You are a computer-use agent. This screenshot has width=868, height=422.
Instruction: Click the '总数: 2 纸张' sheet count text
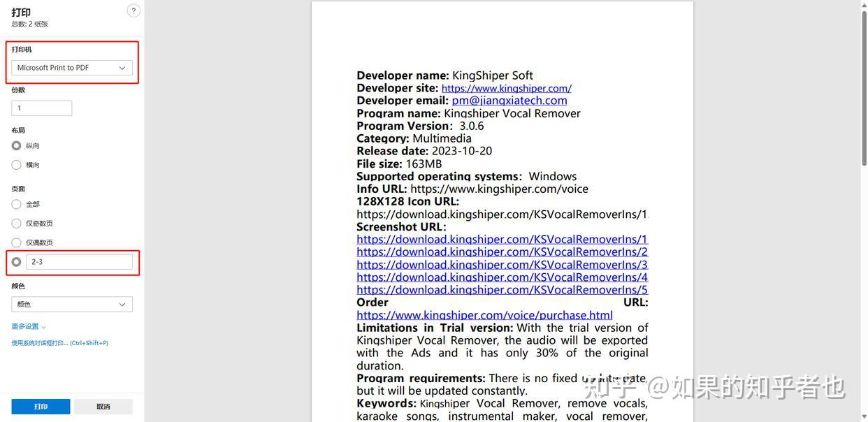click(x=29, y=24)
